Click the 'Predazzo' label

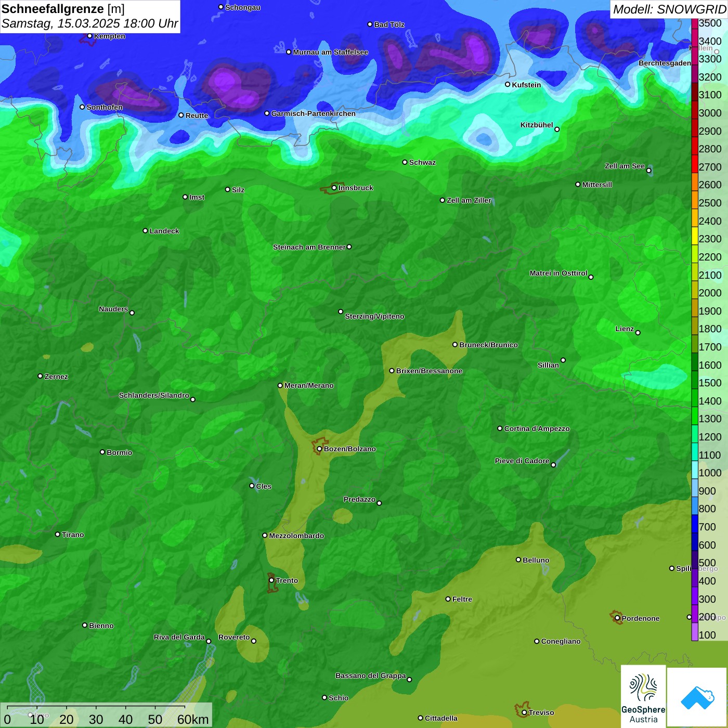click(x=359, y=499)
